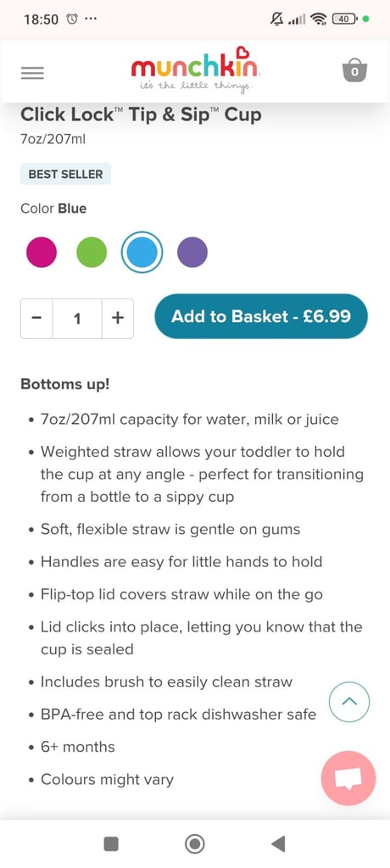Screen dimensions: 390x868
Task: Increase quantity with plus button
Action: (118, 319)
